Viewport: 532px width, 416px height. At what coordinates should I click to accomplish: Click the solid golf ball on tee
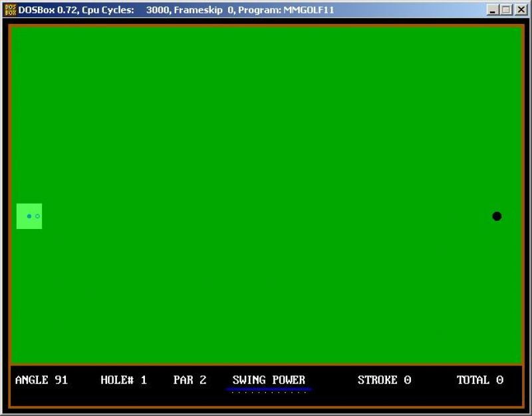coord(29,216)
